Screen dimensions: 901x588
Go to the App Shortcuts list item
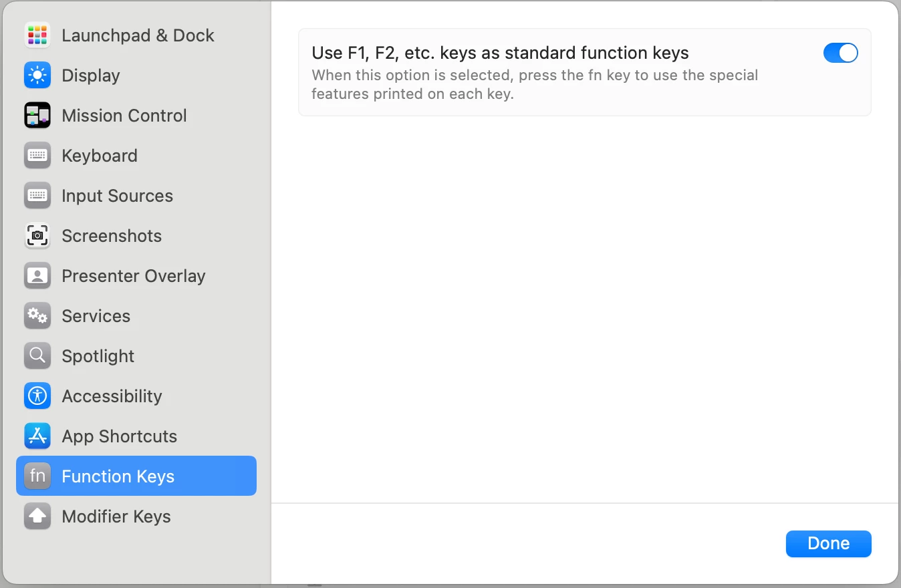coord(120,436)
